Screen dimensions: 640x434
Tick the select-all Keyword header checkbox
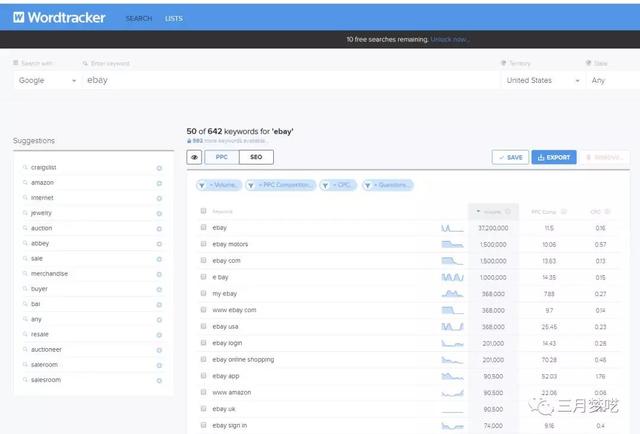click(203, 211)
